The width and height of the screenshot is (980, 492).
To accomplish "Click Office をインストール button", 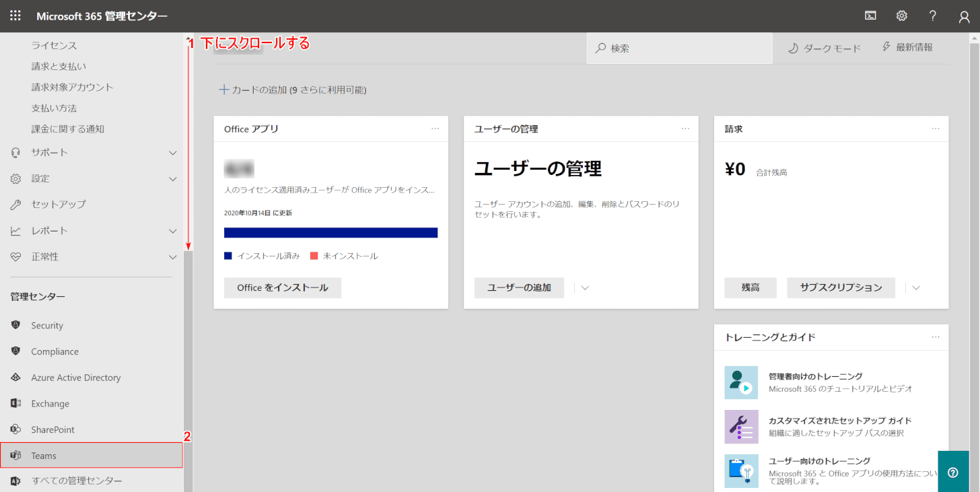I will tap(283, 287).
